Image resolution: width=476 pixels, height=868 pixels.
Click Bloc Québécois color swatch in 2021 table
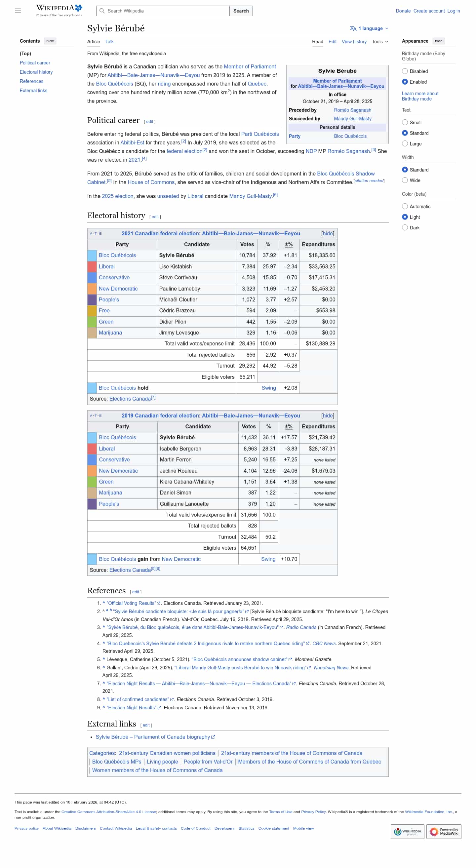92,256
